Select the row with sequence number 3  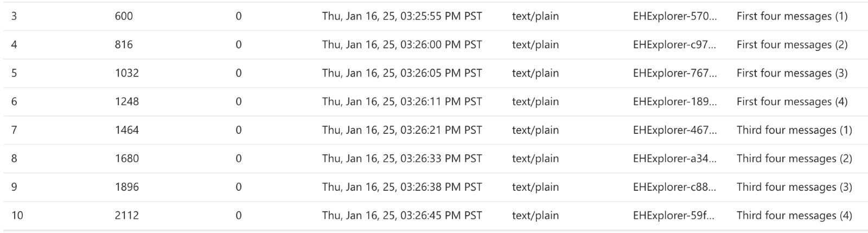[x=434, y=16]
